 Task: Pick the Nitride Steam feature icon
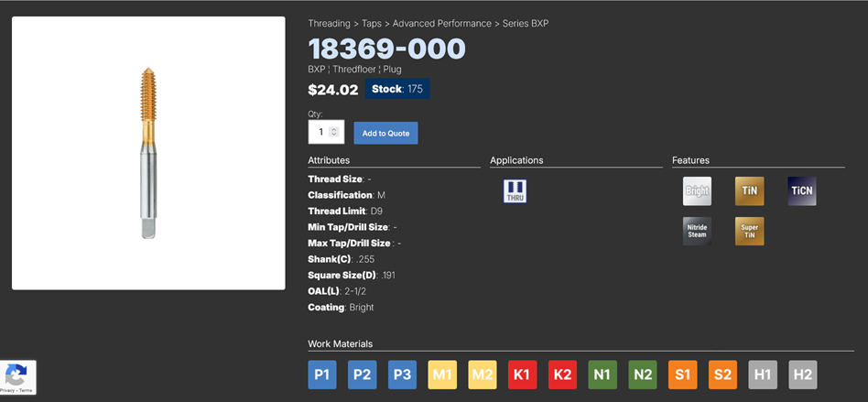pyautogui.click(x=697, y=231)
